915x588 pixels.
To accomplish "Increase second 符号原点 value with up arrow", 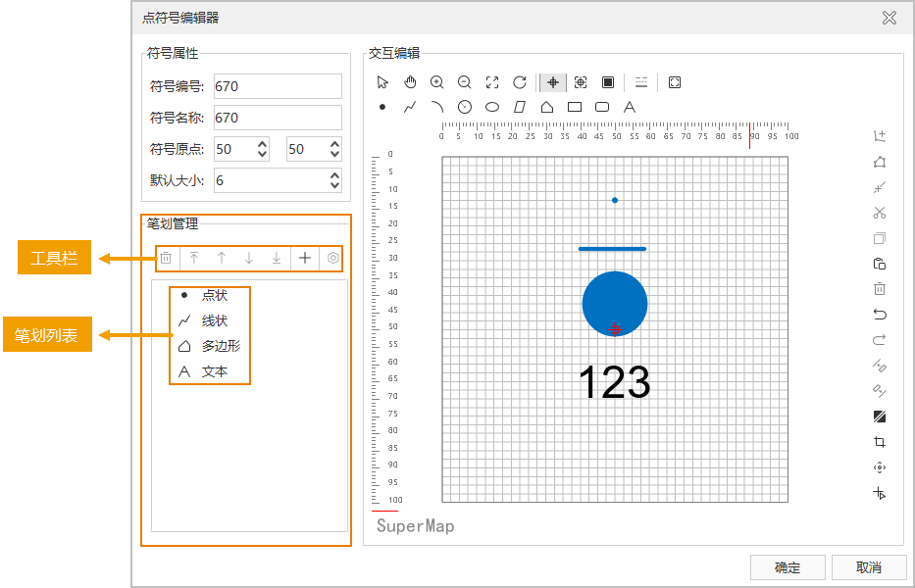I will pyautogui.click(x=334, y=144).
